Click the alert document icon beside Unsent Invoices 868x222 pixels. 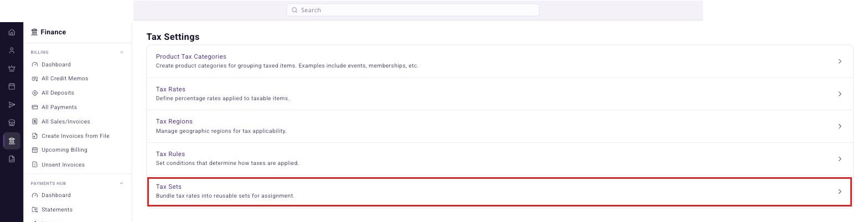pos(35,165)
